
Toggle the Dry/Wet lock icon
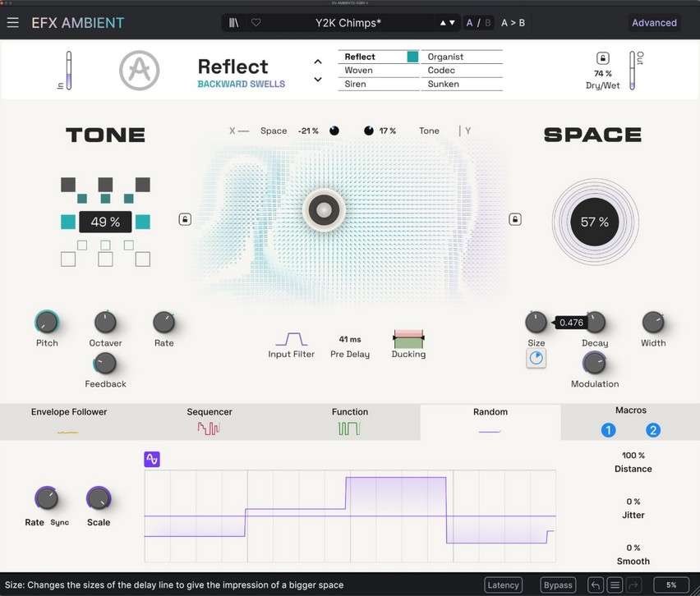(603, 58)
